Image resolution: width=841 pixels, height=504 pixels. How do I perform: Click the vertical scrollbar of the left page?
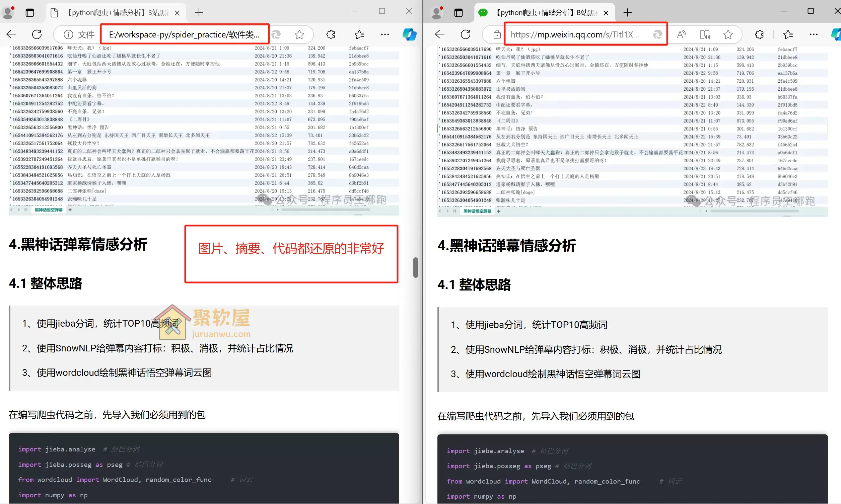coord(415,268)
